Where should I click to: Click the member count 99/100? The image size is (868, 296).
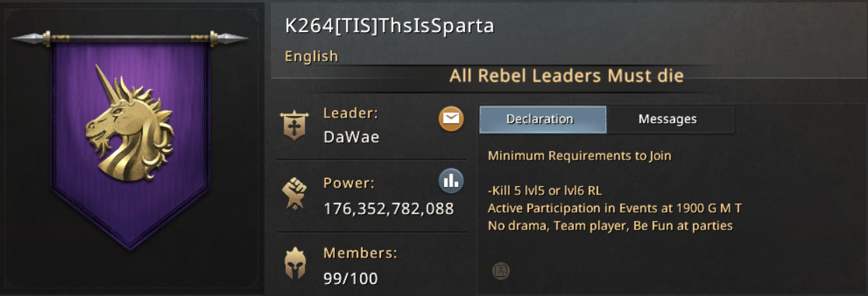coord(350,279)
